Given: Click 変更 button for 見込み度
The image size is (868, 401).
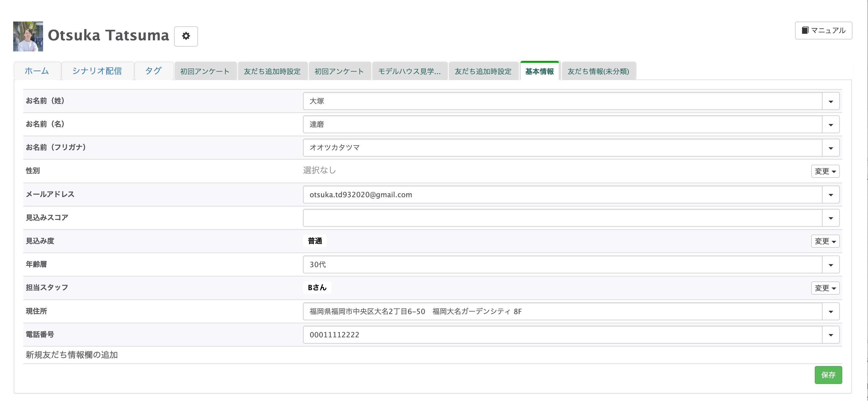Looking at the screenshot, I should coord(825,241).
